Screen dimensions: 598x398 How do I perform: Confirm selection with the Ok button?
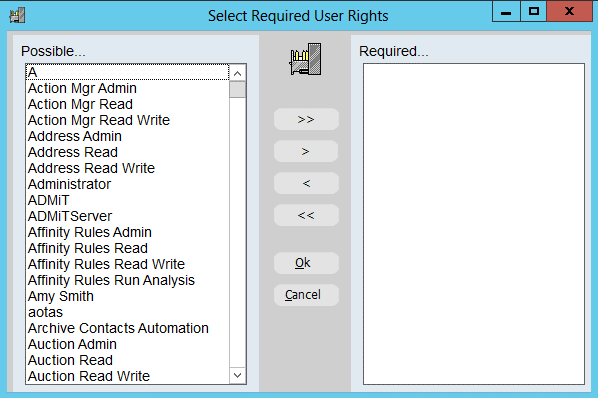(306, 263)
